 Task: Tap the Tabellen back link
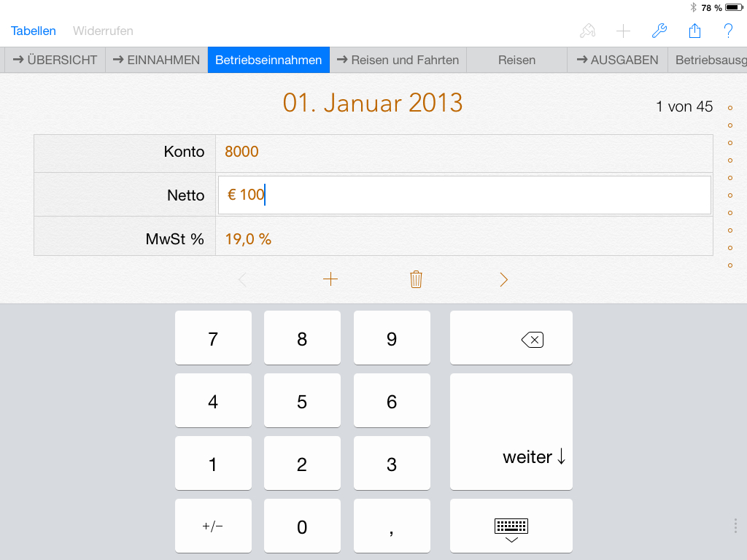pyautogui.click(x=34, y=31)
